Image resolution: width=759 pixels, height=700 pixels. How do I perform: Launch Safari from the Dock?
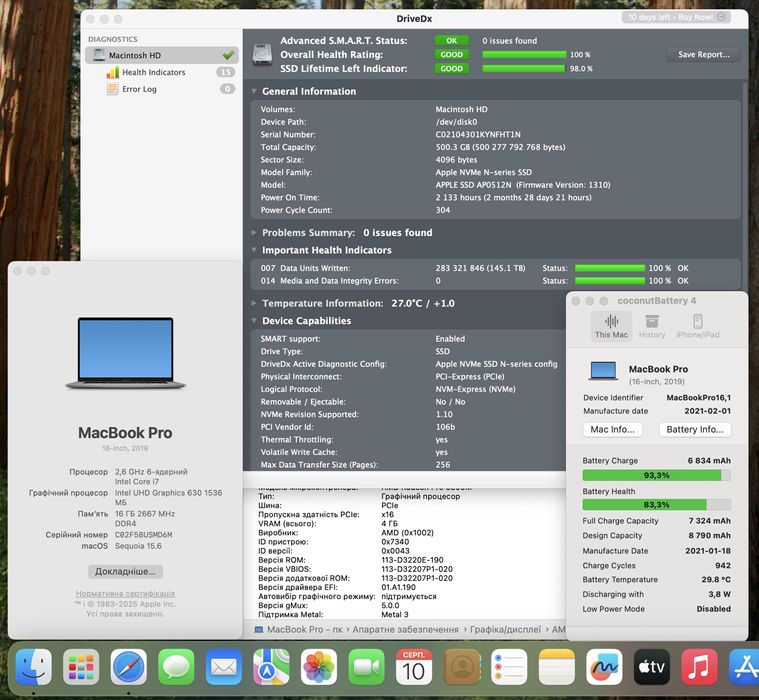point(128,667)
